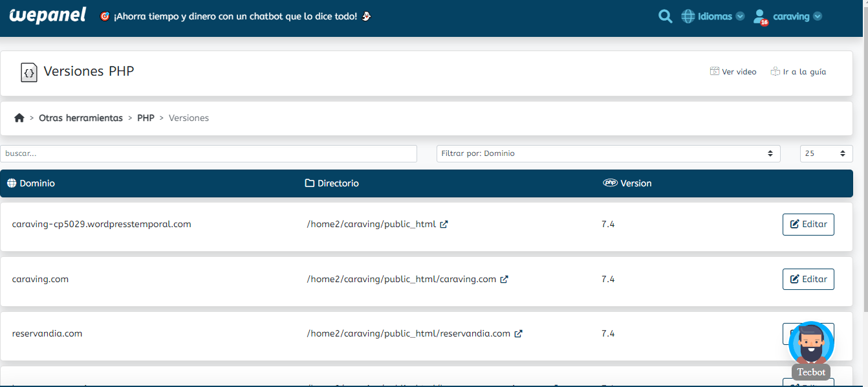The width and height of the screenshot is (868, 387).
Task: Focus the buscar search field
Action: pos(209,153)
